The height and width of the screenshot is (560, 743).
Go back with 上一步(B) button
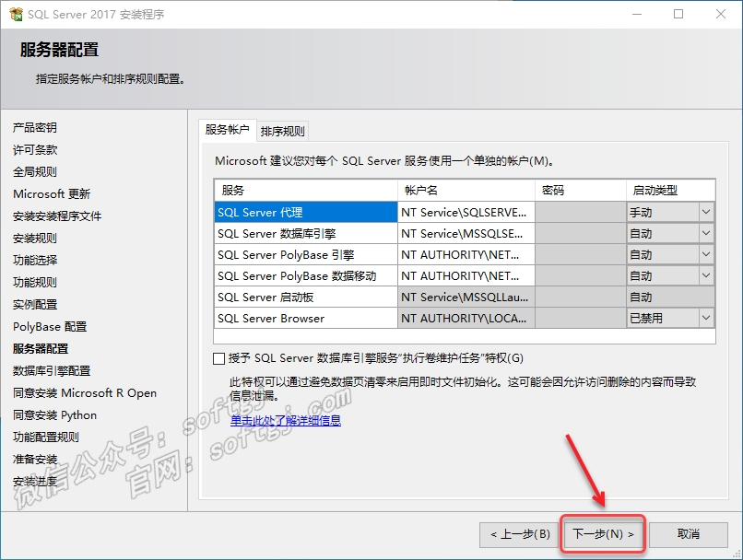pos(520,534)
